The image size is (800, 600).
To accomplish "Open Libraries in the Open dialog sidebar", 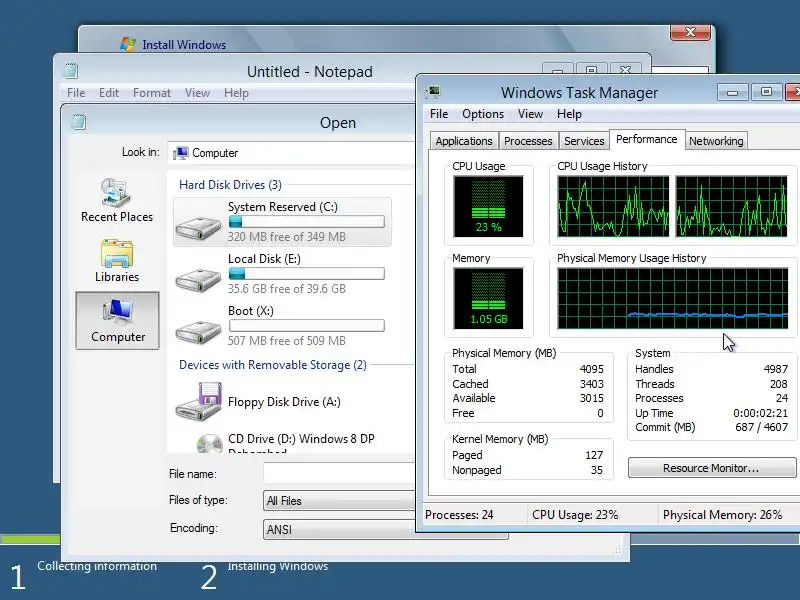I will click(117, 260).
